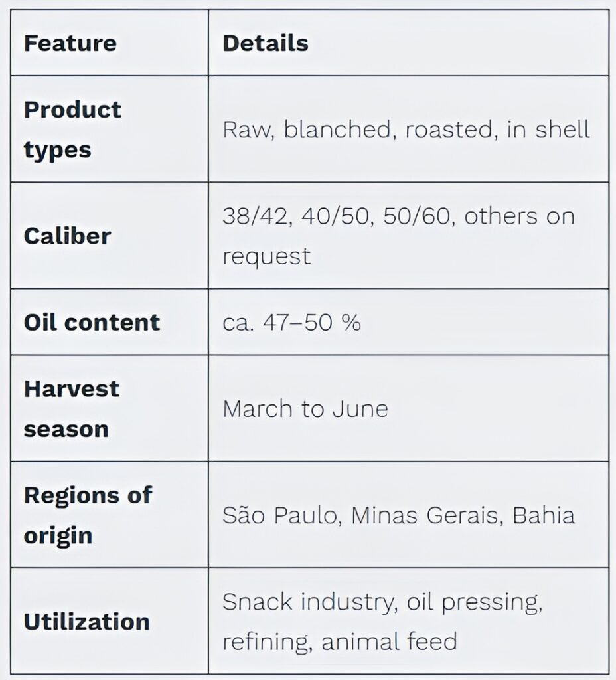Click the caliber sizes details cell
616x680 pixels.
[398, 236]
